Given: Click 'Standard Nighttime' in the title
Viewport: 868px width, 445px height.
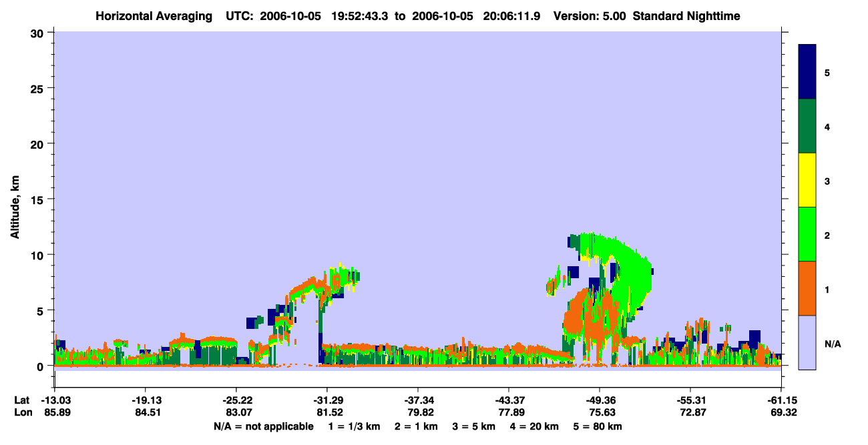Looking at the screenshot, I should click(x=686, y=15).
